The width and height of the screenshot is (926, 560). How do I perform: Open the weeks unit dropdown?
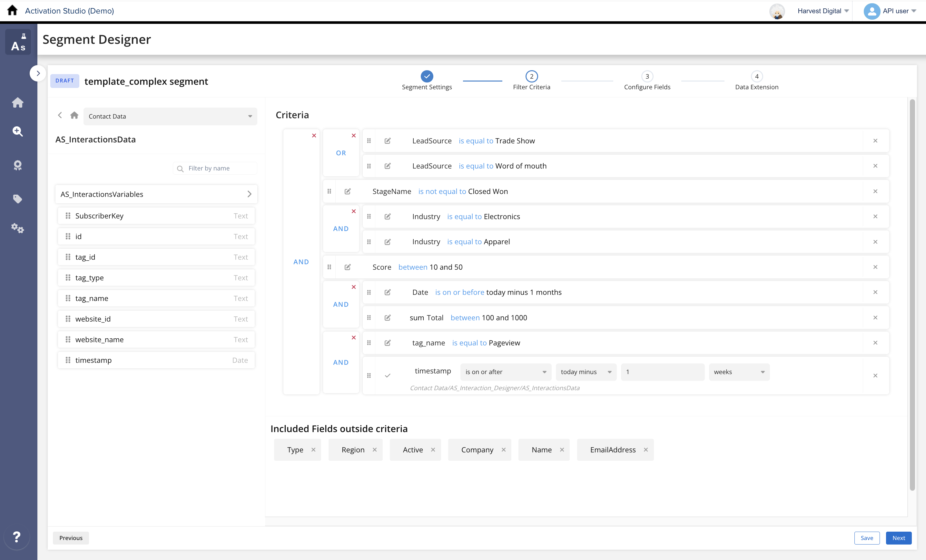(738, 372)
